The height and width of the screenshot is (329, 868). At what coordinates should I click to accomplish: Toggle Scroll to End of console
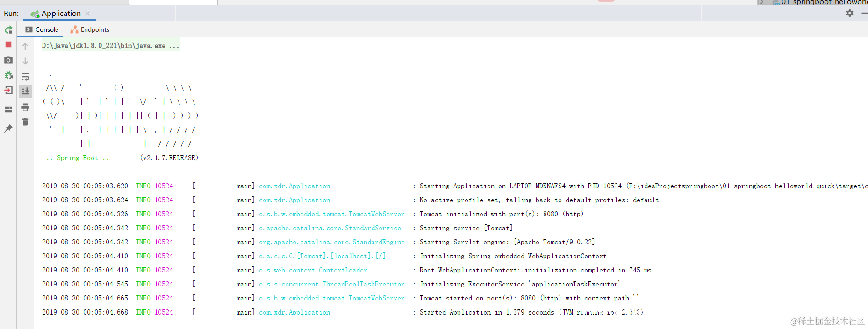25,91
